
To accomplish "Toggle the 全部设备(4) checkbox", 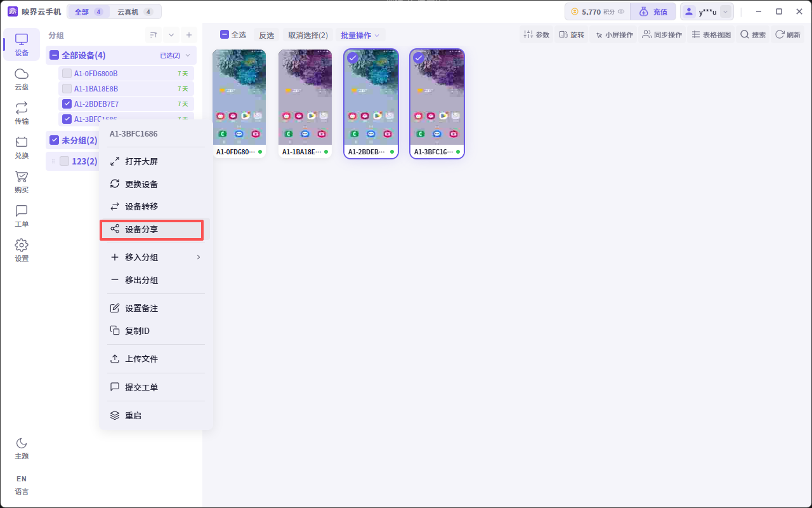I will click(x=55, y=55).
